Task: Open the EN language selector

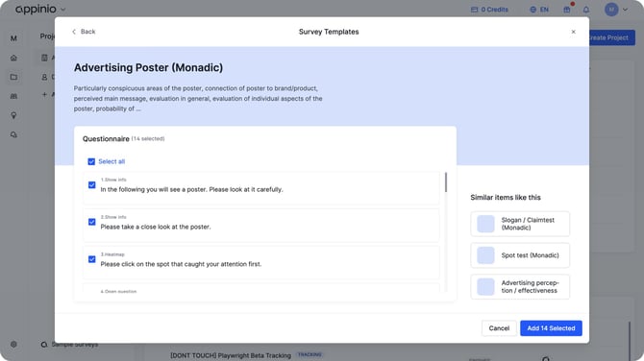Action: click(539, 10)
